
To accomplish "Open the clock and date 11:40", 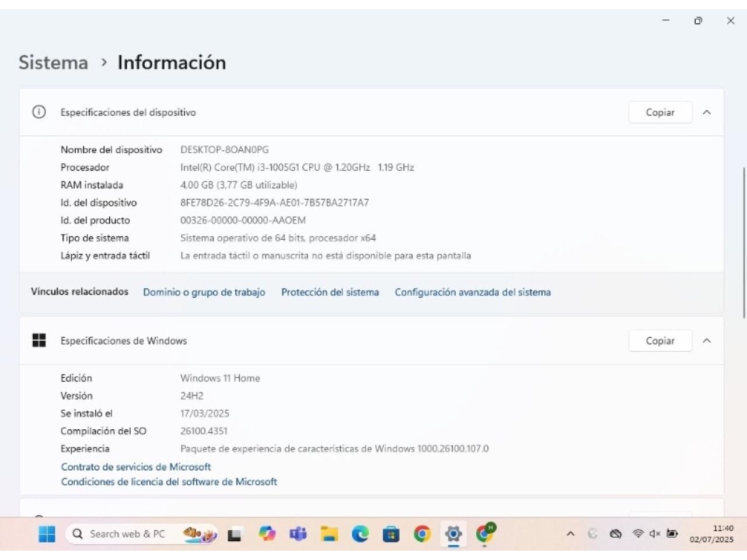I will (712, 534).
